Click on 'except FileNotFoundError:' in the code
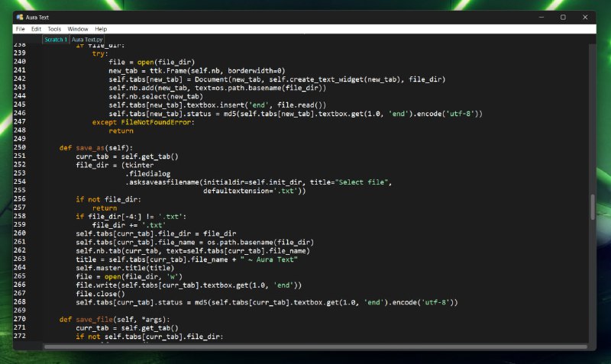Screen dimensions: 611x364 point(144,122)
